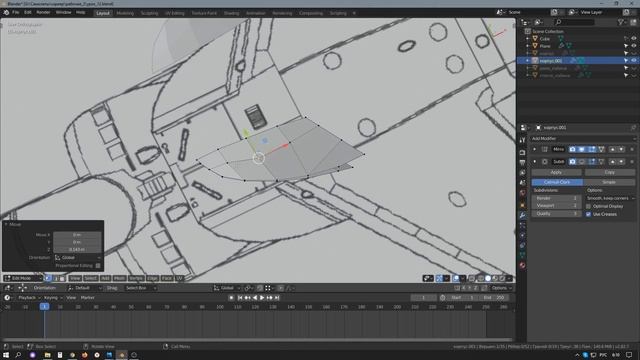Toggle snapping magnet icon
This screenshot has height=360, width=640.
(260, 288)
